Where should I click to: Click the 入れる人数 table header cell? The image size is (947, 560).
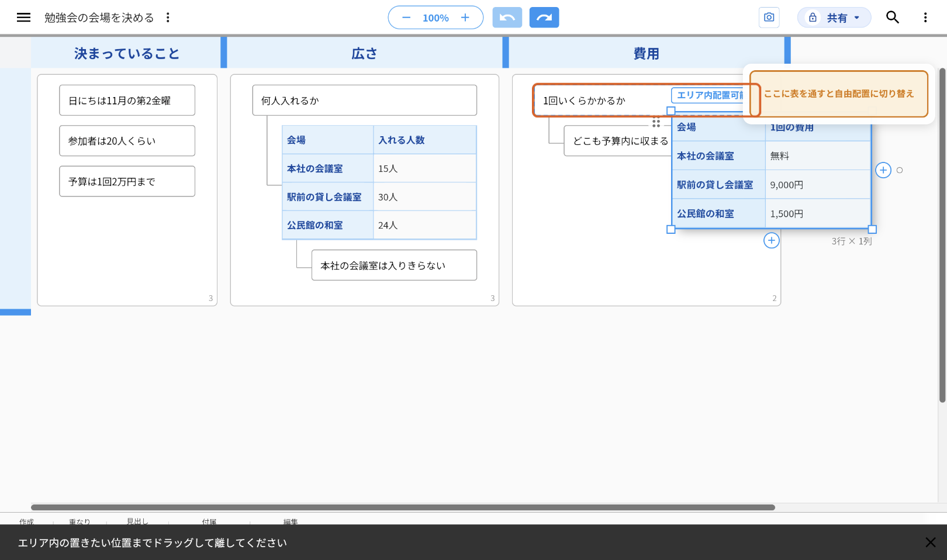424,140
